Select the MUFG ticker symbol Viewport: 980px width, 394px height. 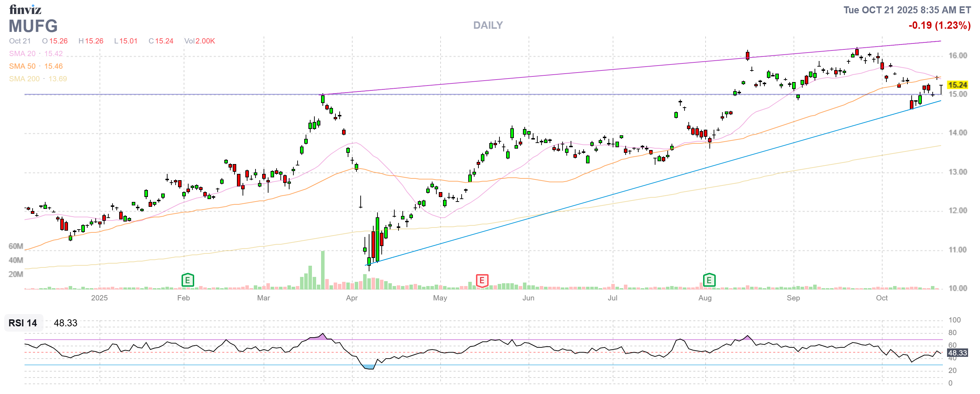32,26
